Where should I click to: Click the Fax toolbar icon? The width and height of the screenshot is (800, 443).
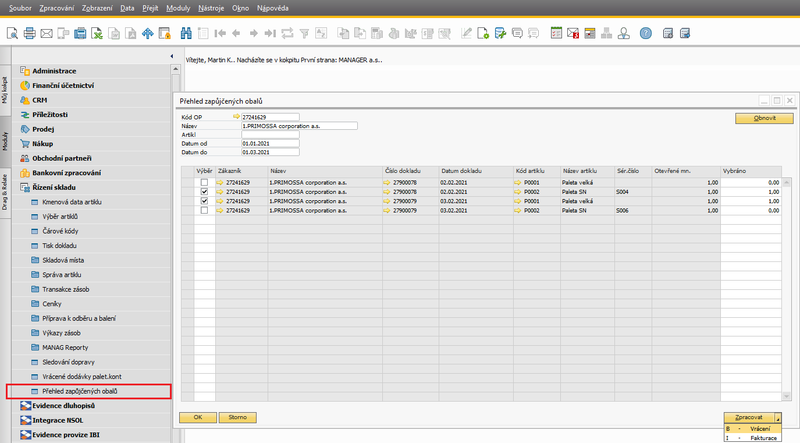click(80, 34)
